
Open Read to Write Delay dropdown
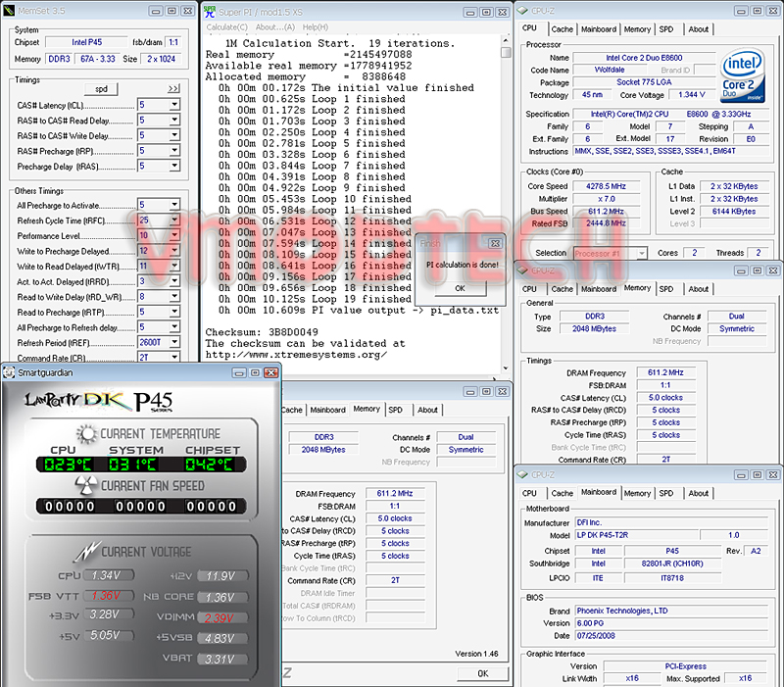[x=174, y=297]
